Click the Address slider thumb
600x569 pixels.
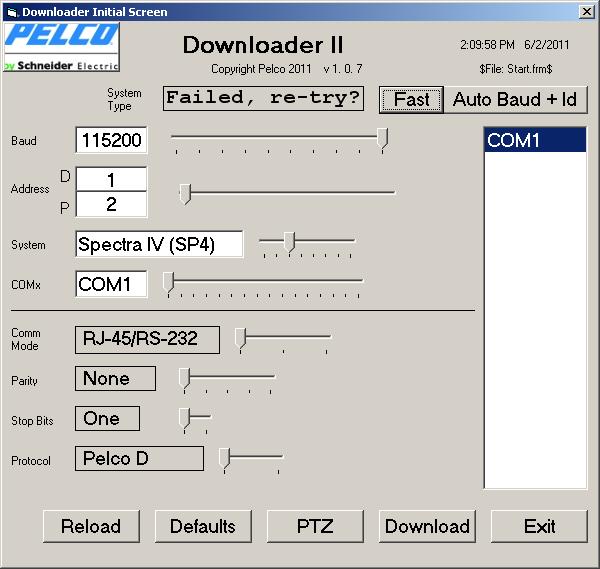[185, 194]
